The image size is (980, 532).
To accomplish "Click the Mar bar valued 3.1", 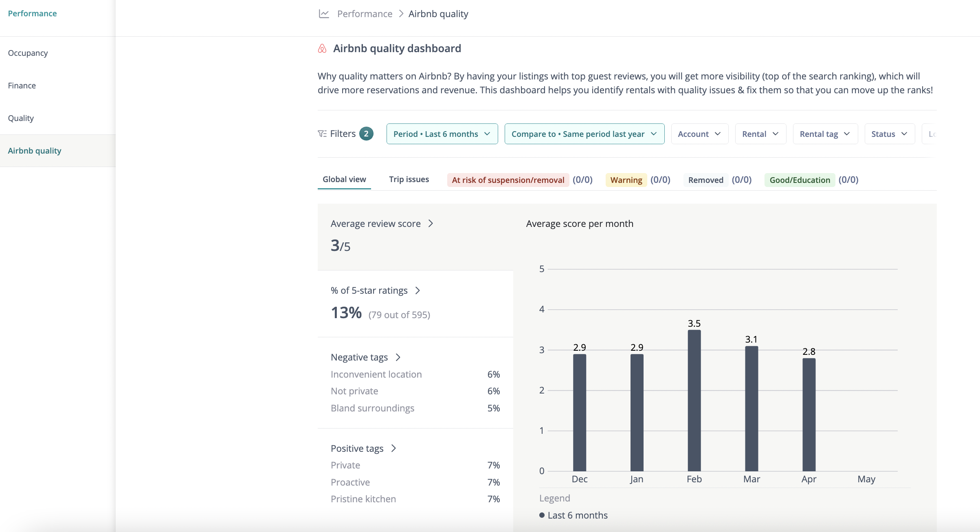I will coord(751,409).
